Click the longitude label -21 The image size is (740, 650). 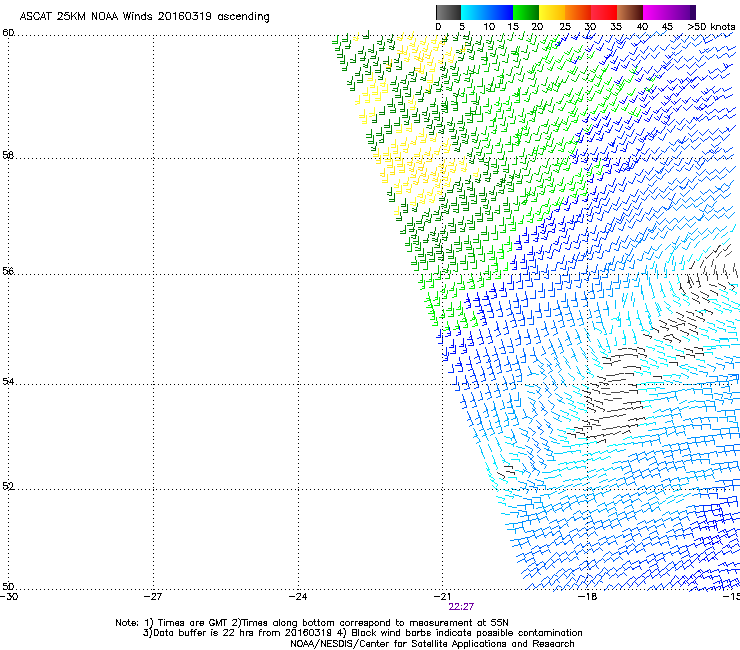click(x=442, y=597)
